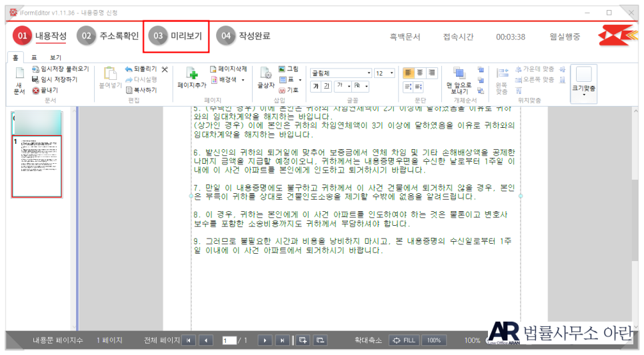The image size is (644, 355).
Task: Insert a text box with 글상자
Action: tap(266, 77)
